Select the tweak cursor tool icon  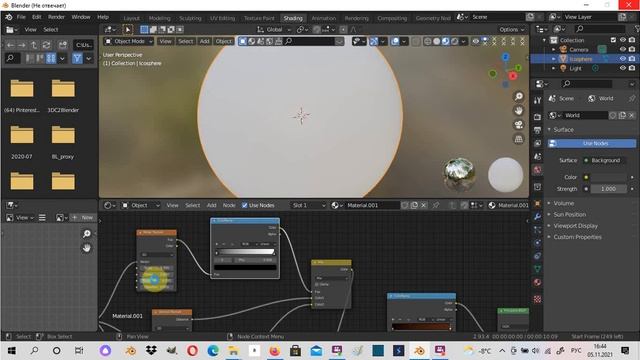click(127, 29)
